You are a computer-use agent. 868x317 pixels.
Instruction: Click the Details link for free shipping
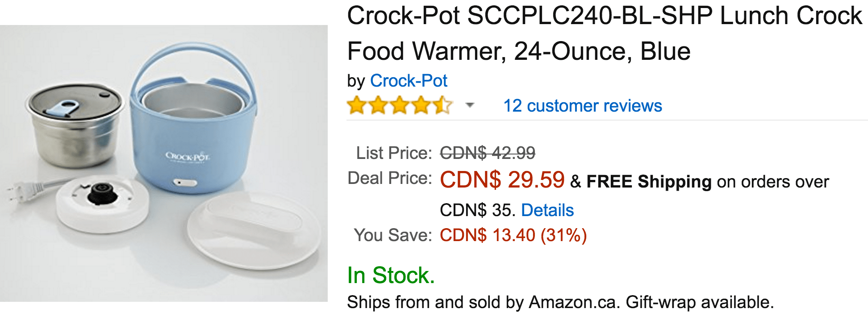tap(547, 210)
